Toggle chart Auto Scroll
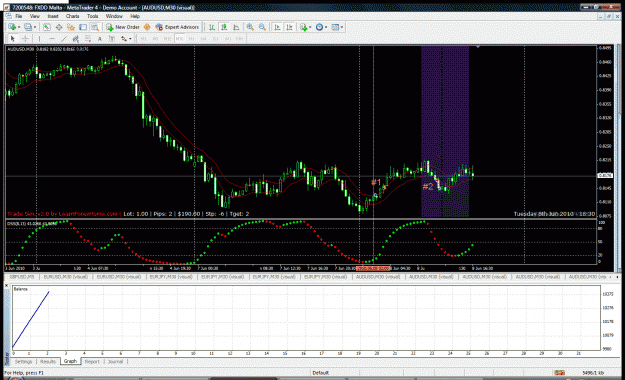 277,27
